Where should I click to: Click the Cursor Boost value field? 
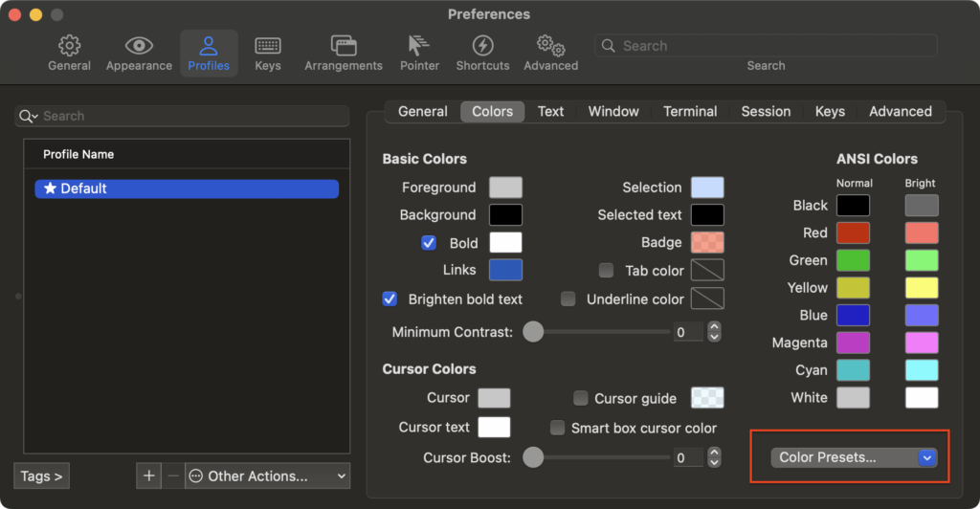click(688, 457)
